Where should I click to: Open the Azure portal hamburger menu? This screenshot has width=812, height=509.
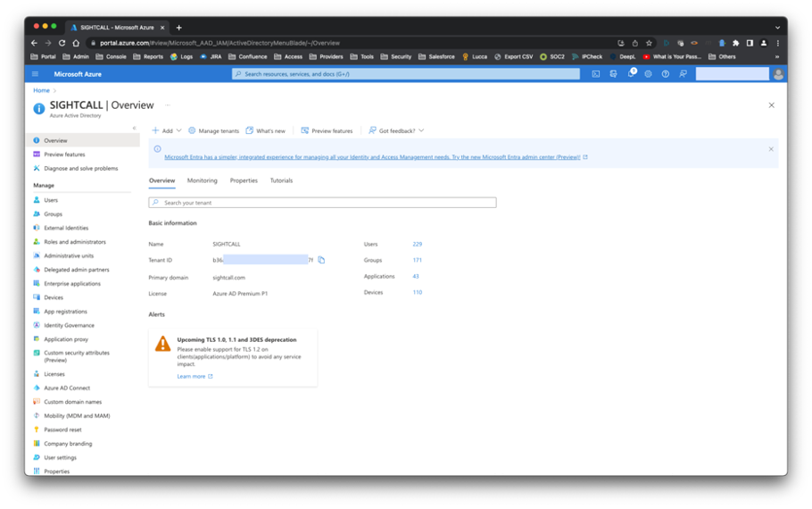[x=35, y=74]
